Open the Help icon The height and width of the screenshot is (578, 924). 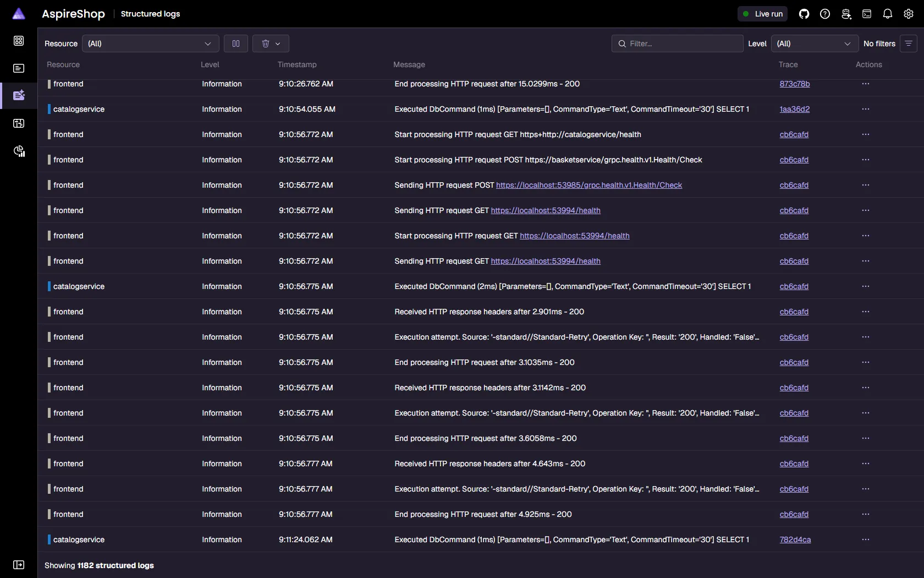pos(825,14)
